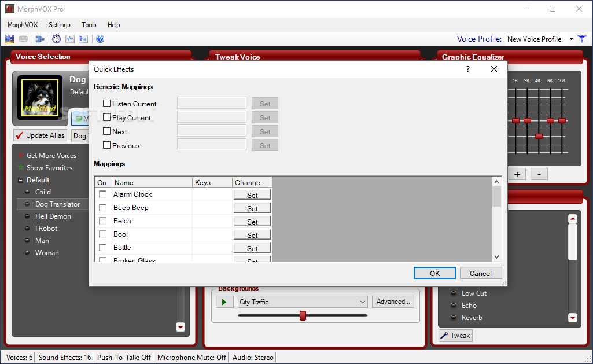Close the Quick Effects dialog

[x=494, y=69]
